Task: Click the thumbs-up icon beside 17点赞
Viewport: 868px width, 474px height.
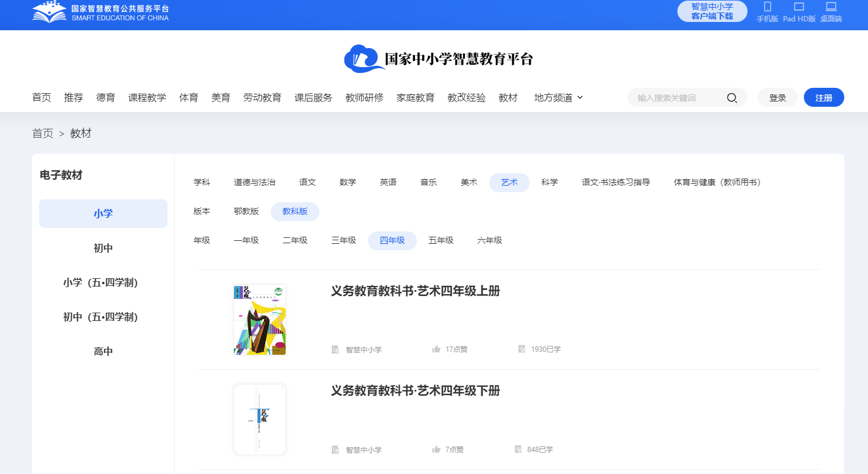Action: click(437, 349)
